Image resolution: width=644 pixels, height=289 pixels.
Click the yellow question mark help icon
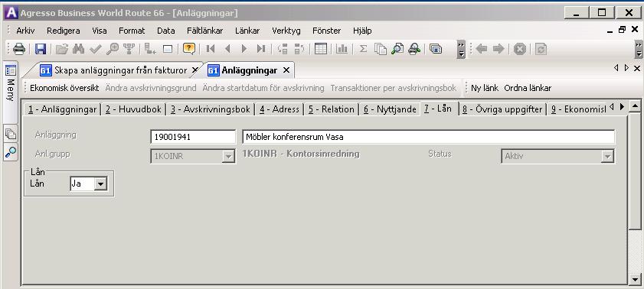pos(189,49)
